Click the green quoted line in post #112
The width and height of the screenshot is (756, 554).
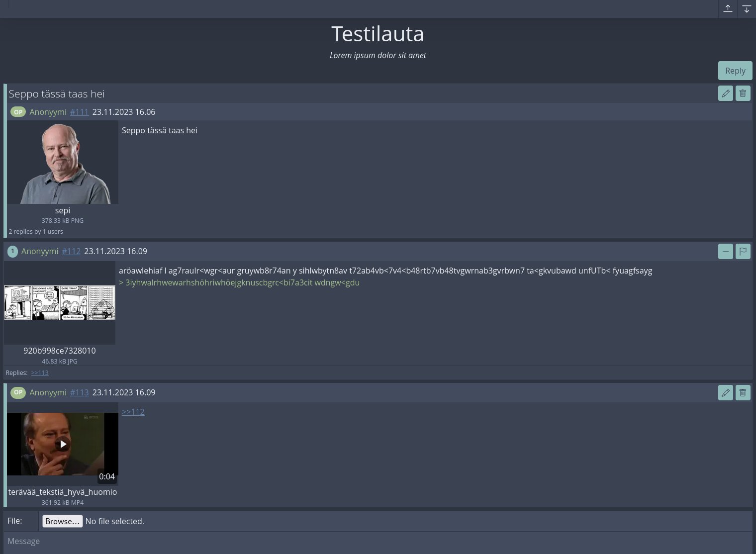click(x=239, y=282)
